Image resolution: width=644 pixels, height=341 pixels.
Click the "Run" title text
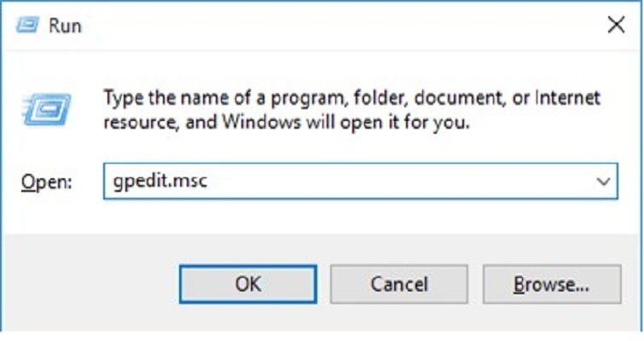coord(65,26)
